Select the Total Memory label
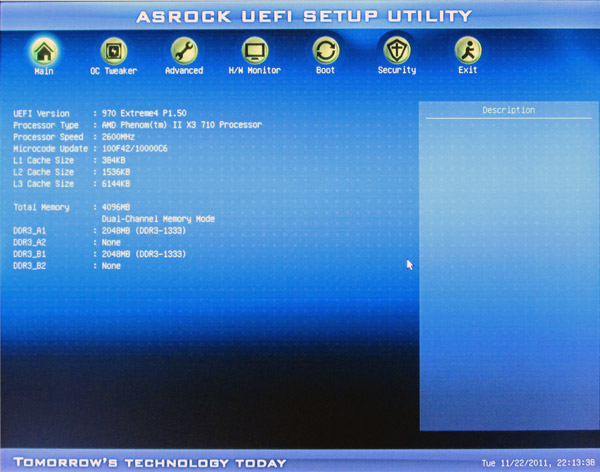The width and height of the screenshot is (600, 472). coord(41,207)
